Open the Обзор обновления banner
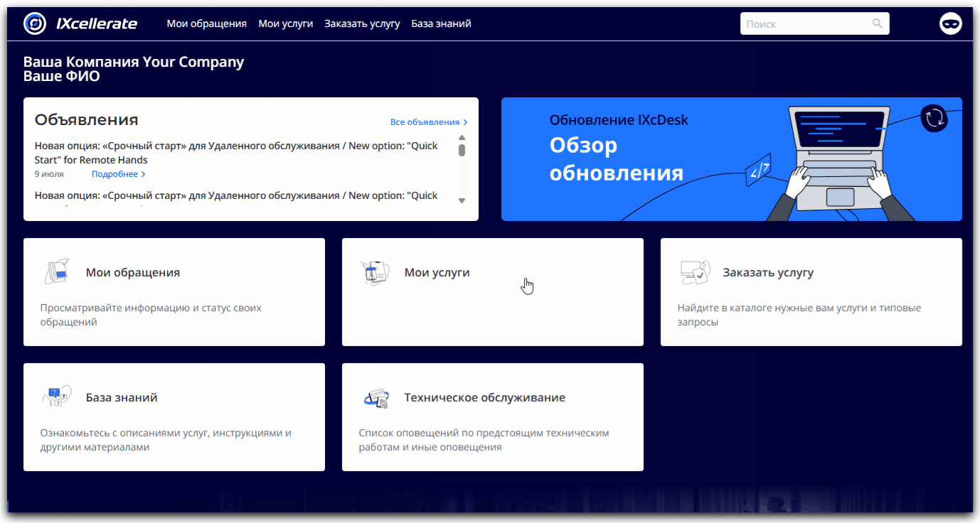Image resolution: width=980 pixels, height=523 pixels. (x=732, y=159)
